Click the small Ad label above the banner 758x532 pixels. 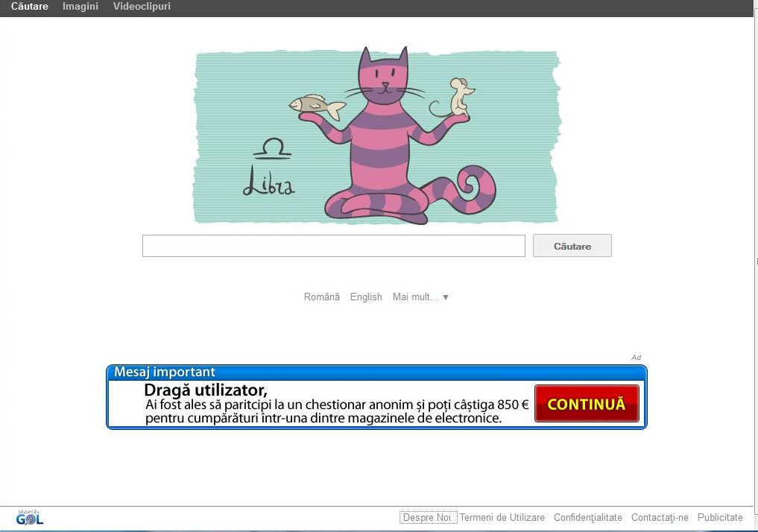(637, 357)
